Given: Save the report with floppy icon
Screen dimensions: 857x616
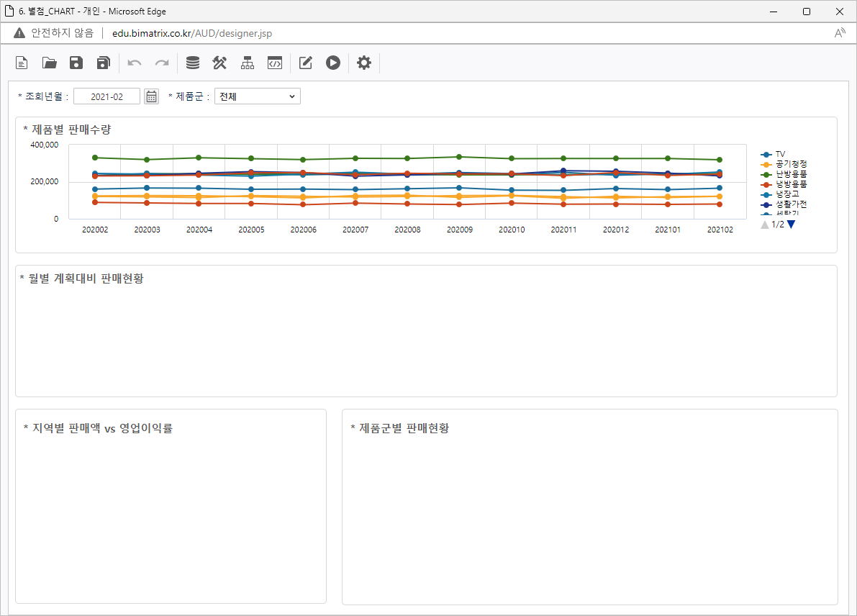Looking at the screenshot, I should (76, 63).
